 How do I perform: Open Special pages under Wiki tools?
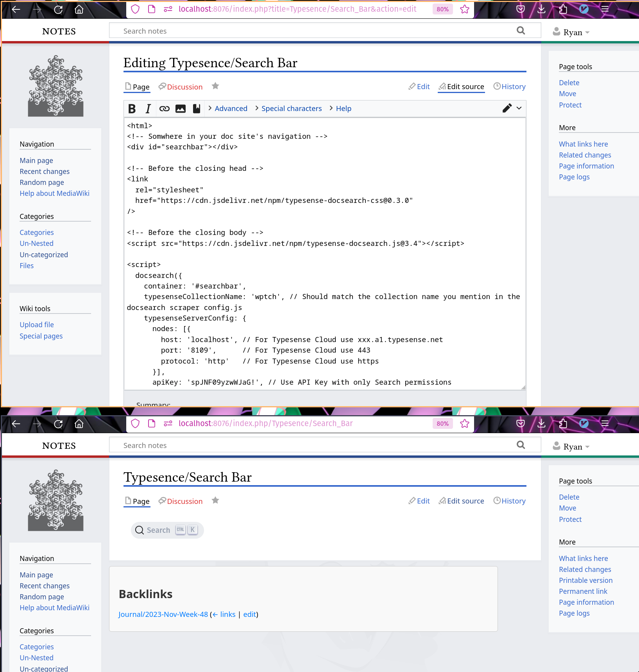pos(41,336)
